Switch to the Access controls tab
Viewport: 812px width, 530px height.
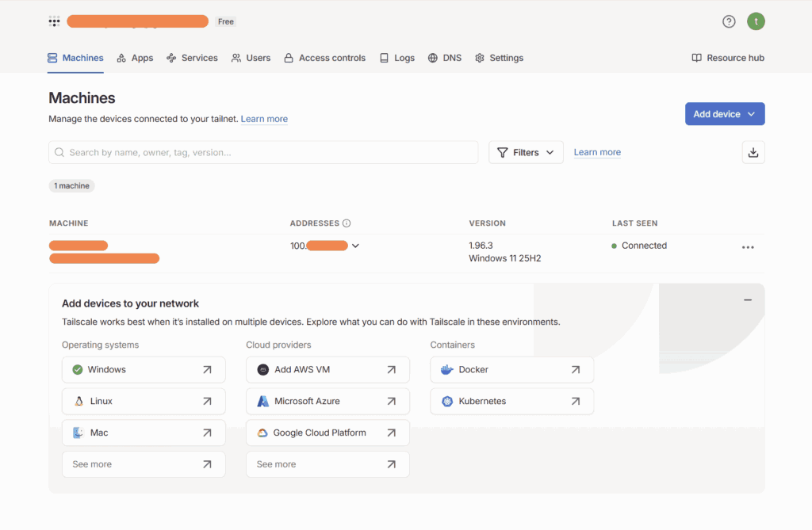(x=324, y=58)
